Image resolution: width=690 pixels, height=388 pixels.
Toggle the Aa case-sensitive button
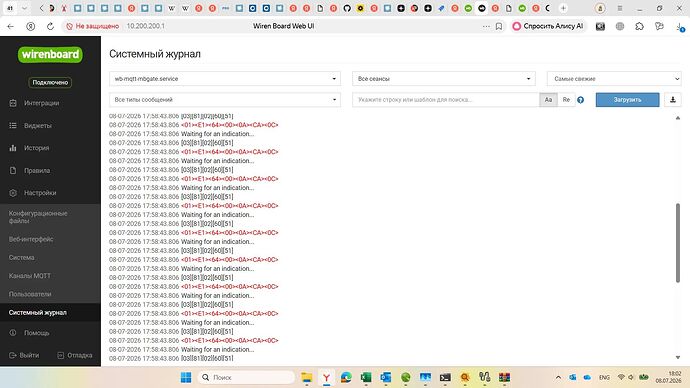tap(548, 100)
